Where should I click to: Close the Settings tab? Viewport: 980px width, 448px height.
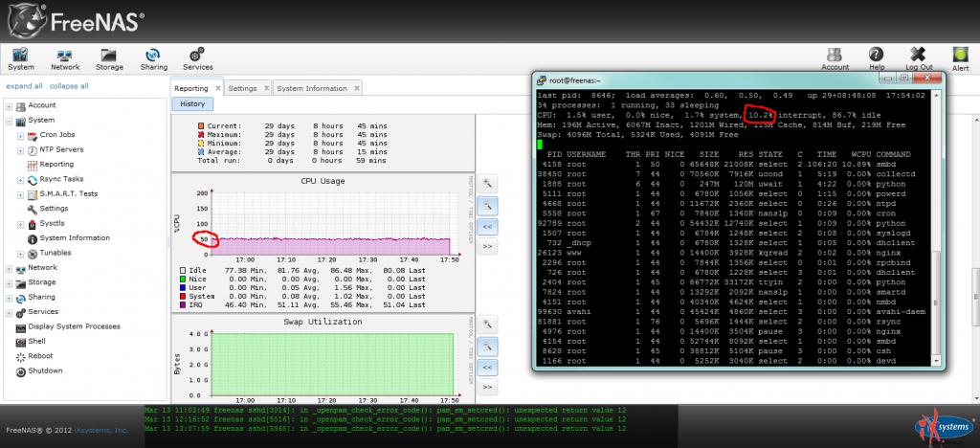click(266, 88)
